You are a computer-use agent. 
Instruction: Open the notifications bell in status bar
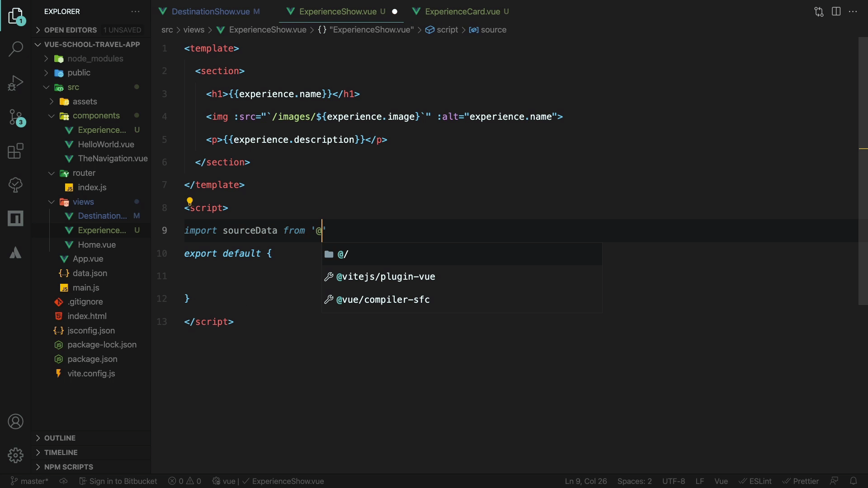point(853,481)
